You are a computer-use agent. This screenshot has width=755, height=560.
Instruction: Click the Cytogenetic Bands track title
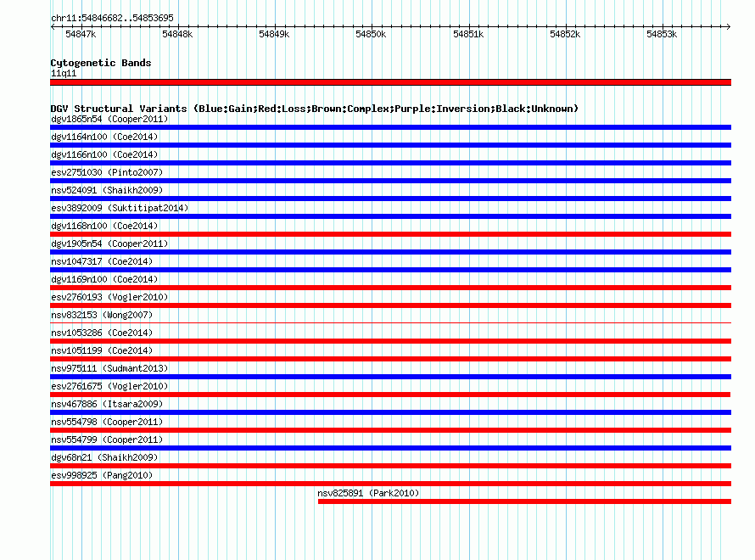pos(101,63)
